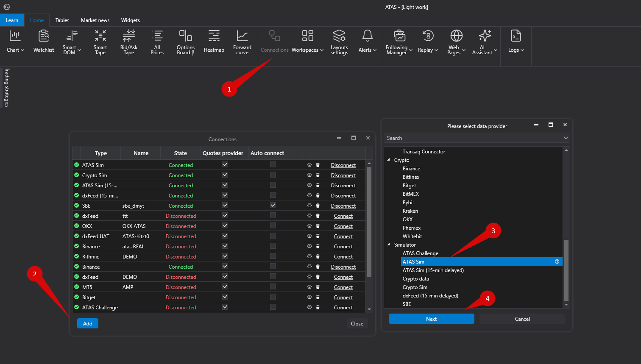The width and height of the screenshot is (641, 364).
Task: Toggle Quotes provider for Rithmic DEMO
Action: [x=225, y=256]
